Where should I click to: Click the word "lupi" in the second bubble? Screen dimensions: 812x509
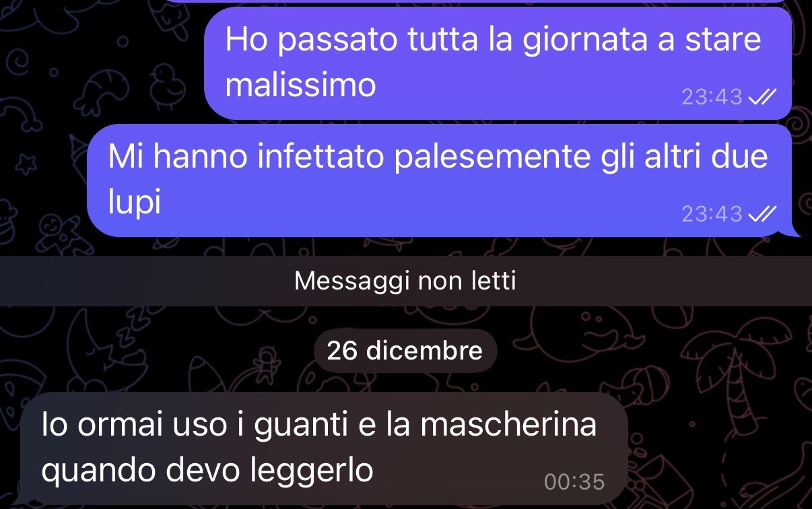click(x=135, y=203)
